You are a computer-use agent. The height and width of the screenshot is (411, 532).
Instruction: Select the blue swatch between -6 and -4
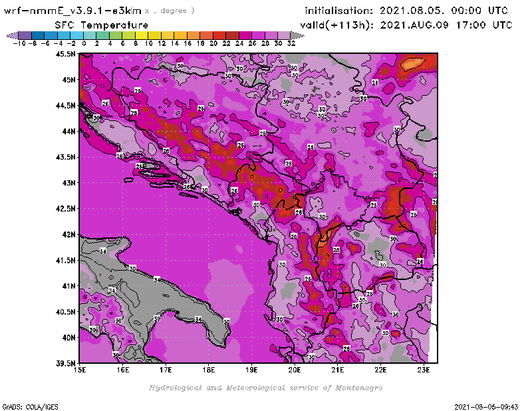pyautogui.click(x=51, y=35)
